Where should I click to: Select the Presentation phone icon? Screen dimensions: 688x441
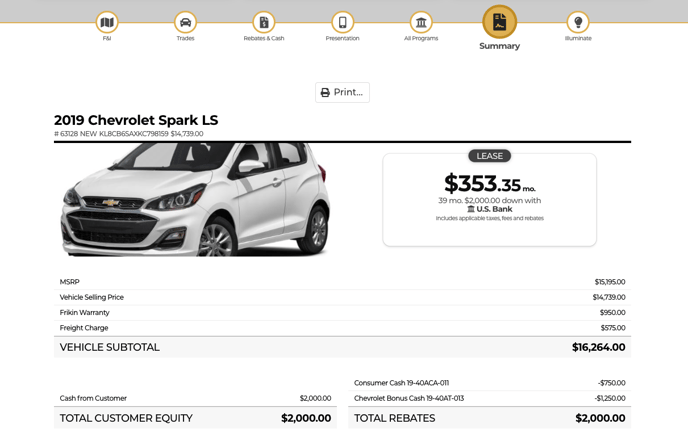tap(342, 22)
